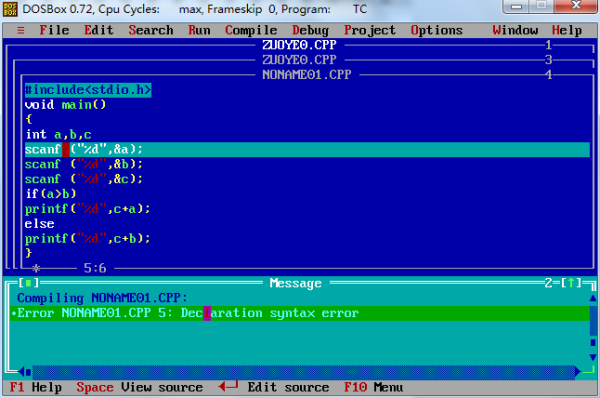The height and width of the screenshot is (398, 600).
Task: Select the Declaration syntax error message line
Action: [300, 313]
